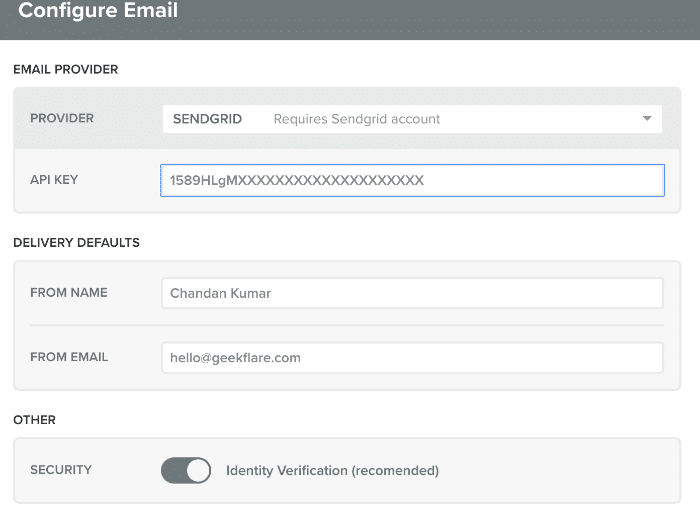Click the FROM EMAIL label
The image size is (700, 512).
click(69, 357)
